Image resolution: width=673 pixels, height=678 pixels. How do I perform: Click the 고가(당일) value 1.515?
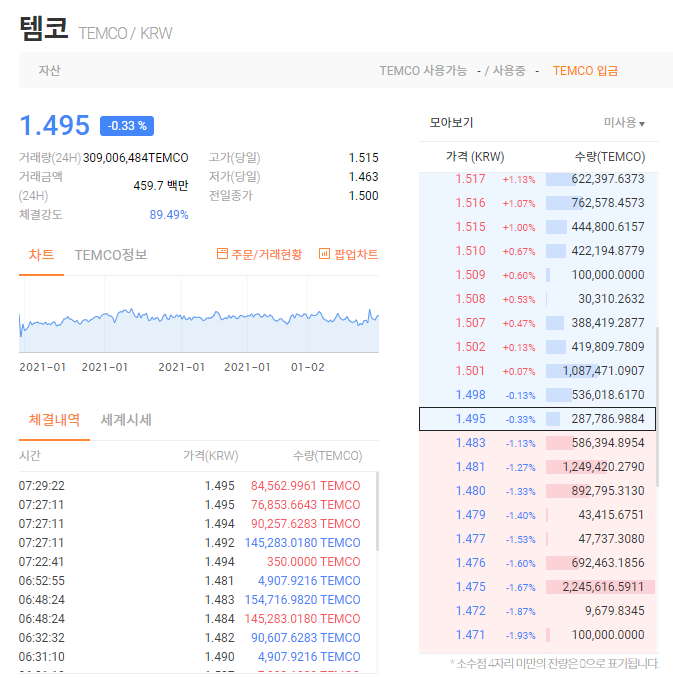(363, 158)
